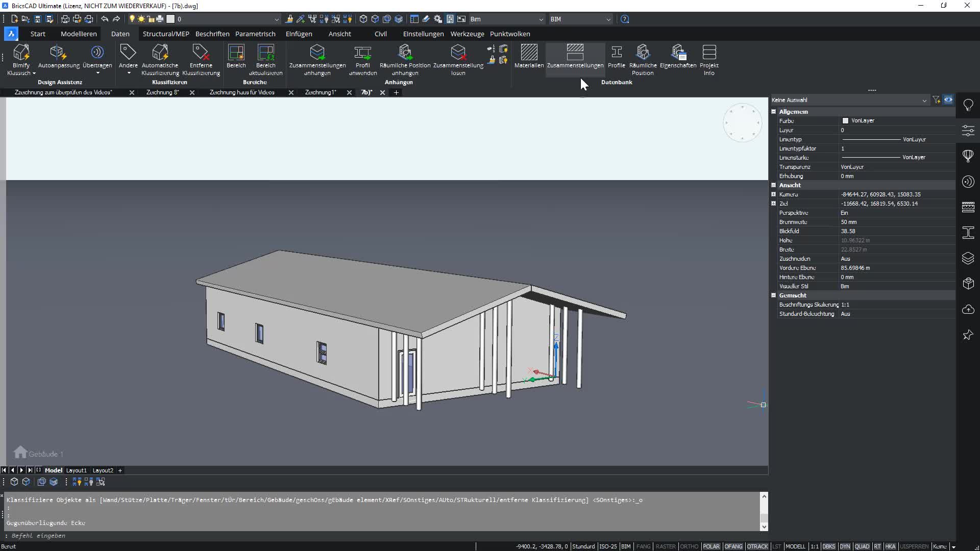Screen dimensions: 980x551
Task: Open the profiles I-beam sidebar panel
Action: [968, 233]
